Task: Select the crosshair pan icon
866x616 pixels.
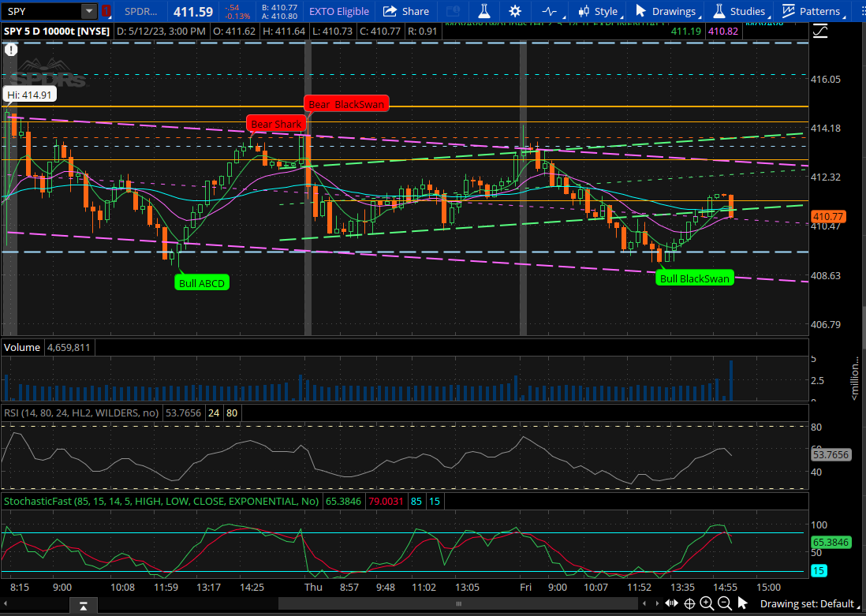Action: pos(689,603)
